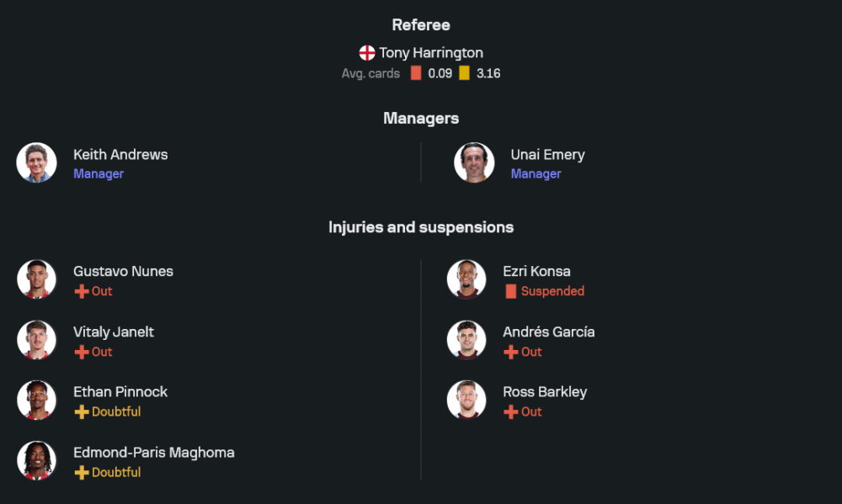The width and height of the screenshot is (842, 504).
Task: Open Keith Andrews manager page
Action: tap(120, 155)
